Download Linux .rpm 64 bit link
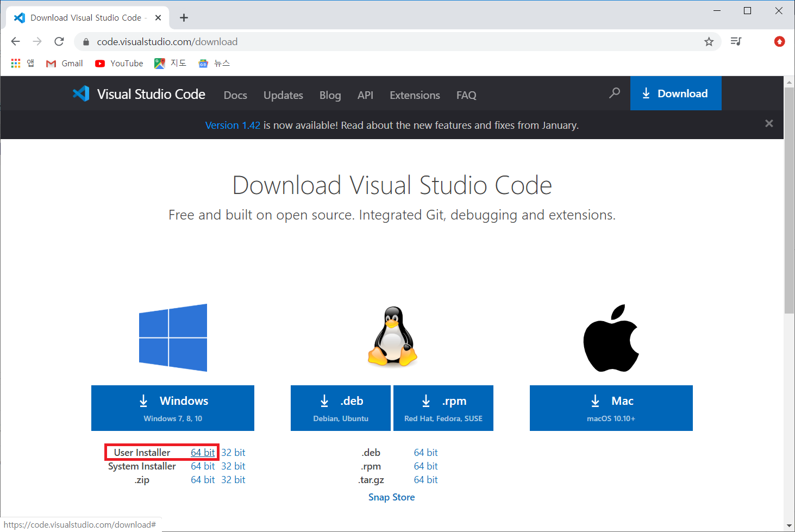 425,466
